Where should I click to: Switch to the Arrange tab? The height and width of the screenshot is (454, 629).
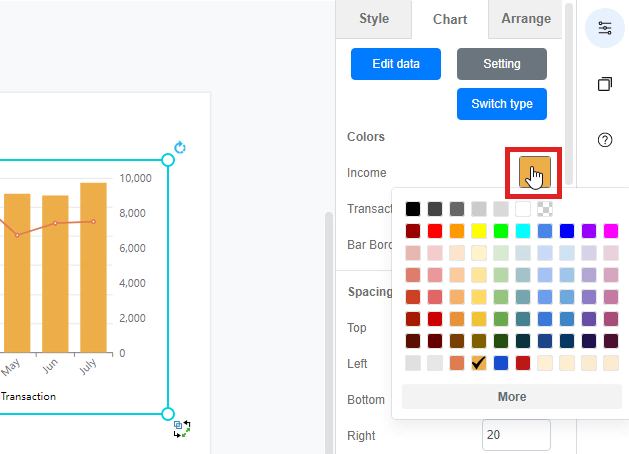pyautogui.click(x=526, y=19)
